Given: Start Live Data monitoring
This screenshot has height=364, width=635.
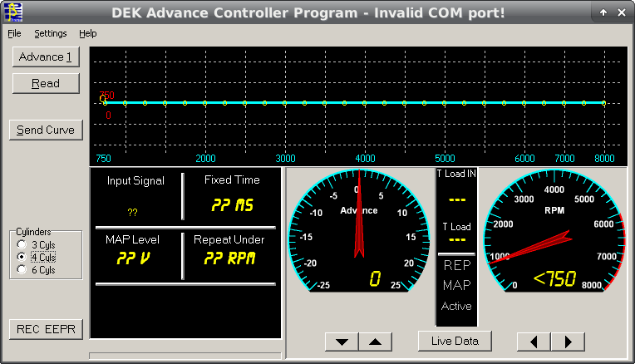Looking at the screenshot, I should click(x=455, y=340).
